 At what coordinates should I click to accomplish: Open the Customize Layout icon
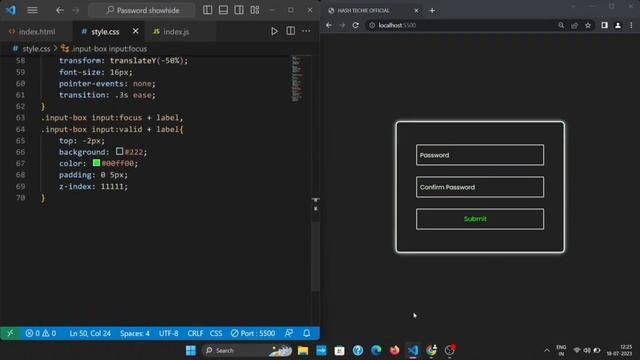(255, 10)
